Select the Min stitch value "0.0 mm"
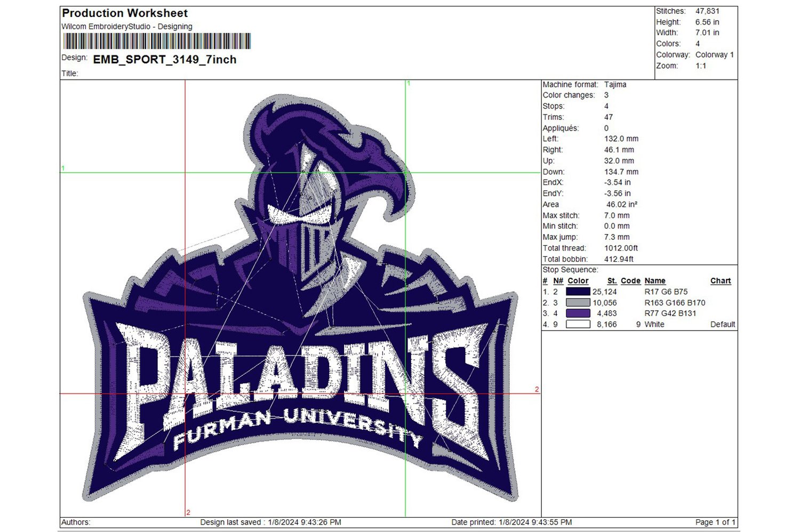 pyautogui.click(x=617, y=227)
